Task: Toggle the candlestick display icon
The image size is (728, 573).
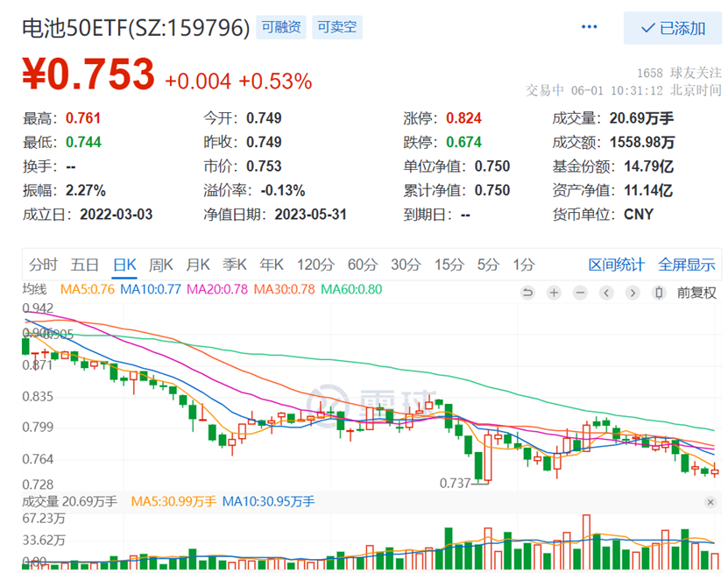Action: tap(659, 293)
